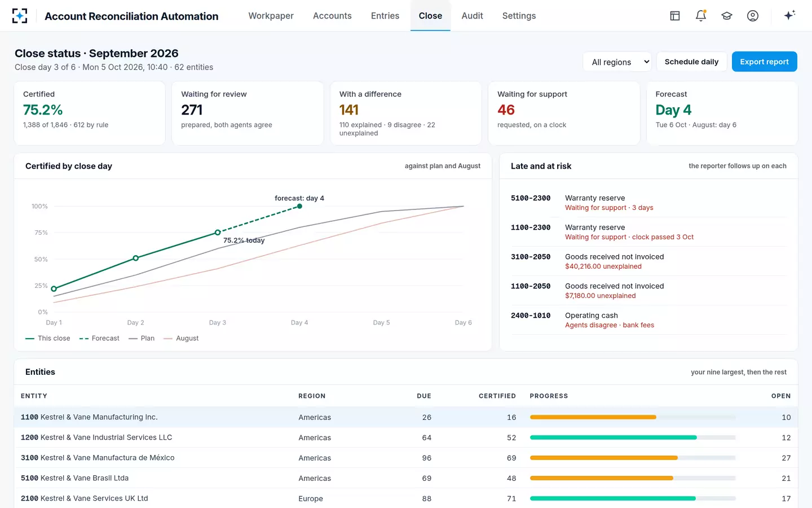Click the progress bar for entity 5100

pyautogui.click(x=633, y=478)
